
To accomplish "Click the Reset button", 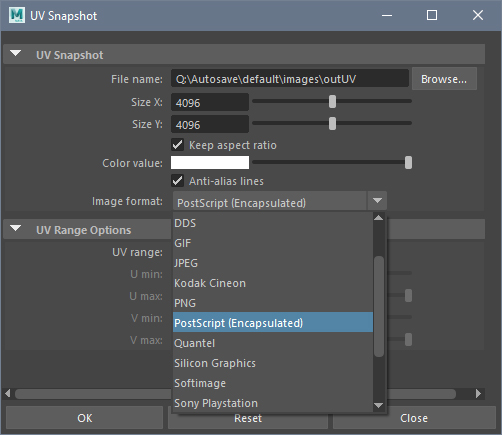I will coord(248,419).
